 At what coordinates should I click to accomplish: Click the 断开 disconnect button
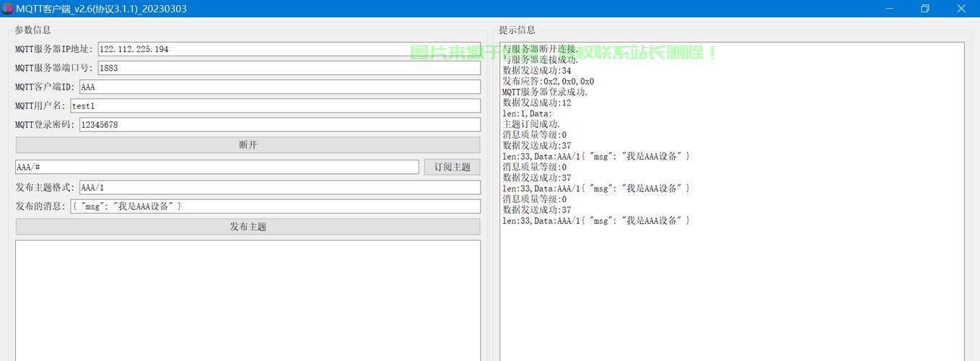tap(248, 145)
